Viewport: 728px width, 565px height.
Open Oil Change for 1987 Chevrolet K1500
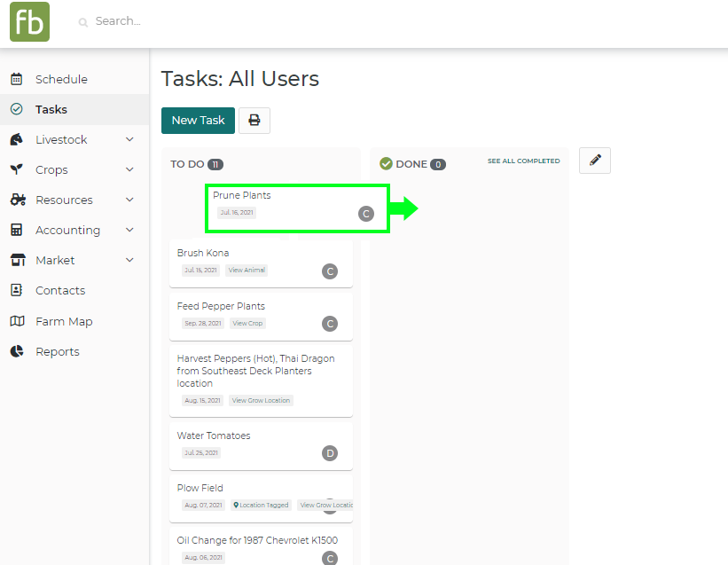[x=261, y=546]
